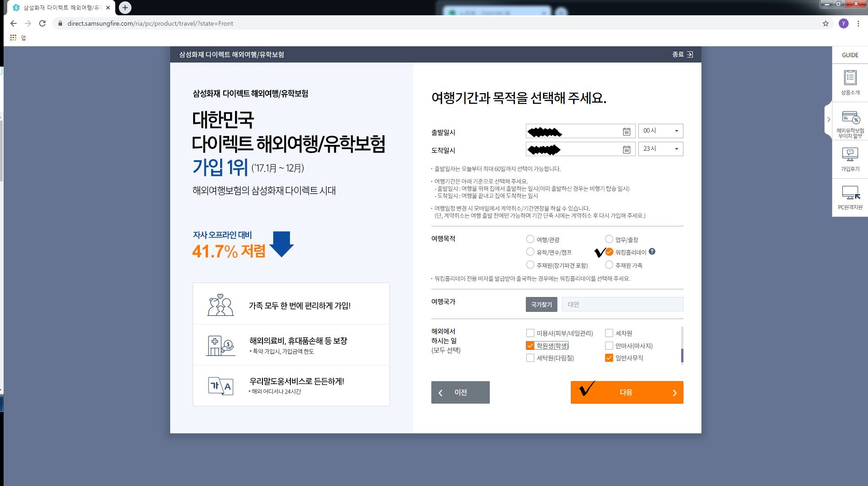Click the browser forward arrow
This screenshot has width=868, height=486.
click(28, 23)
